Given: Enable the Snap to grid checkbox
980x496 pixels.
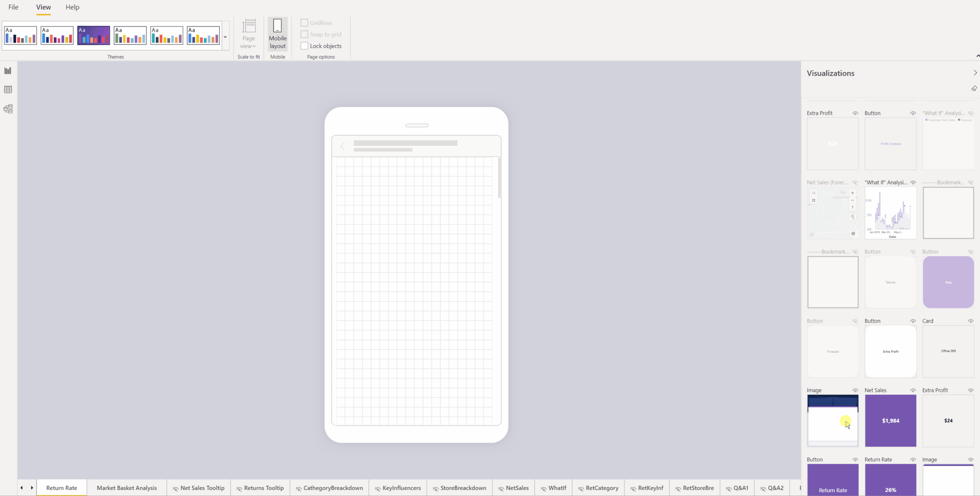Looking at the screenshot, I should [x=304, y=34].
